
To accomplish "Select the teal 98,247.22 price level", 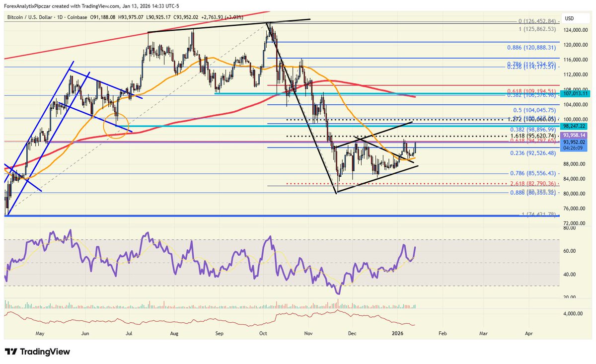I will [x=574, y=126].
